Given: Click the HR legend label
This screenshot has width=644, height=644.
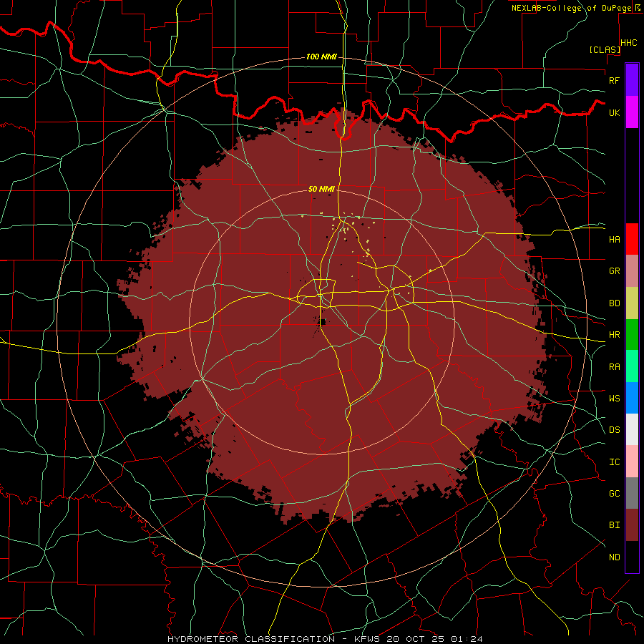Looking at the screenshot, I should click(x=614, y=335).
